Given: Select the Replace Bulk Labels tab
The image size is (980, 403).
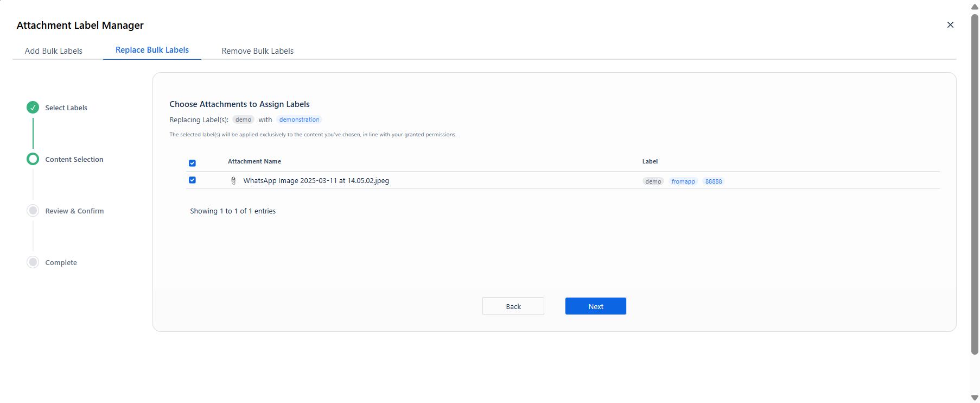Looking at the screenshot, I should tap(152, 50).
